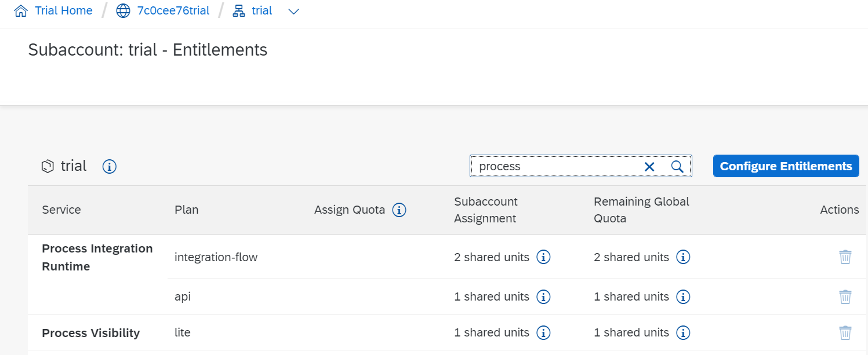The height and width of the screenshot is (355, 868).
Task: Click info icon next to api Remaining Global Quota
Action: (683, 297)
